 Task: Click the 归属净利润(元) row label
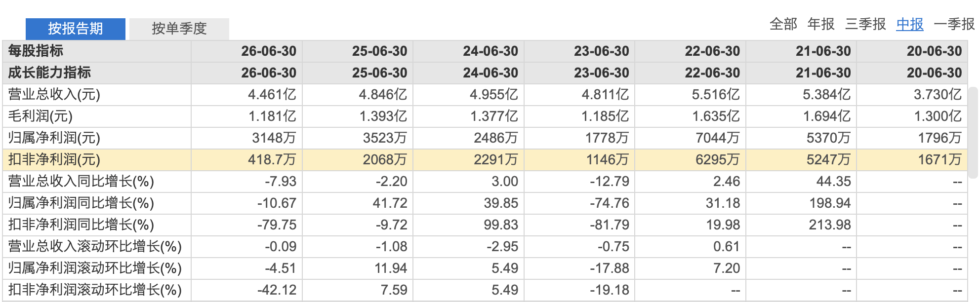[x=54, y=138]
